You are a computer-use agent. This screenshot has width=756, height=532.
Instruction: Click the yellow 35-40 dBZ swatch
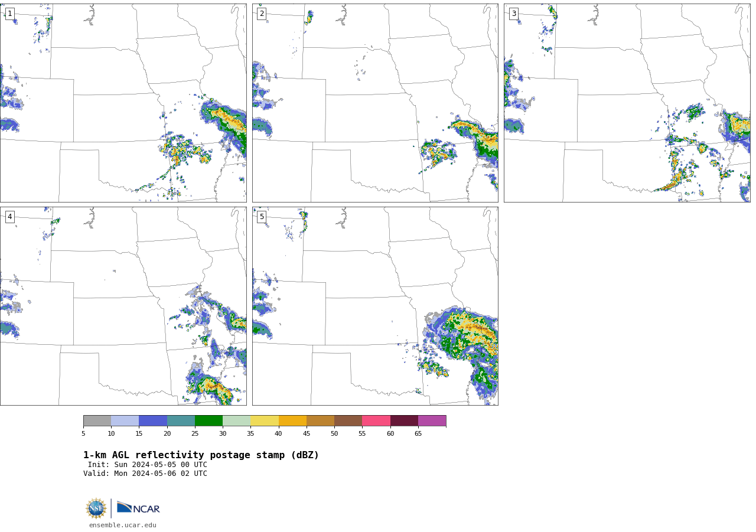pyautogui.click(x=265, y=420)
